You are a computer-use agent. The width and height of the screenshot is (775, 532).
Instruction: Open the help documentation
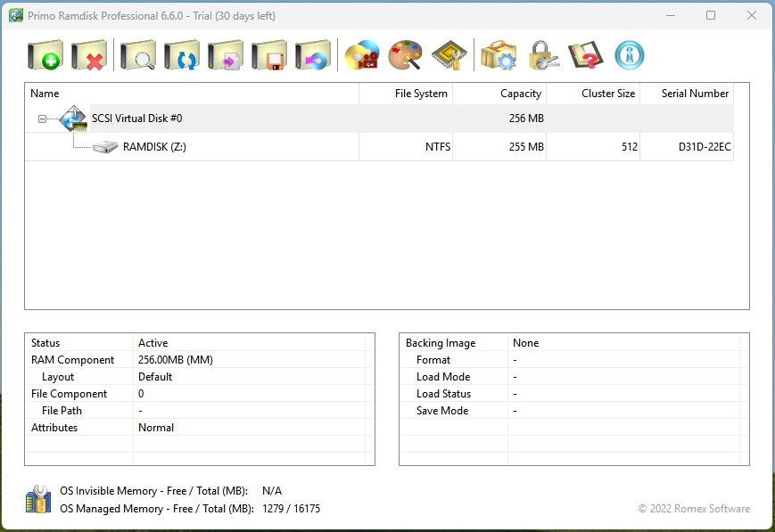[585, 54]
